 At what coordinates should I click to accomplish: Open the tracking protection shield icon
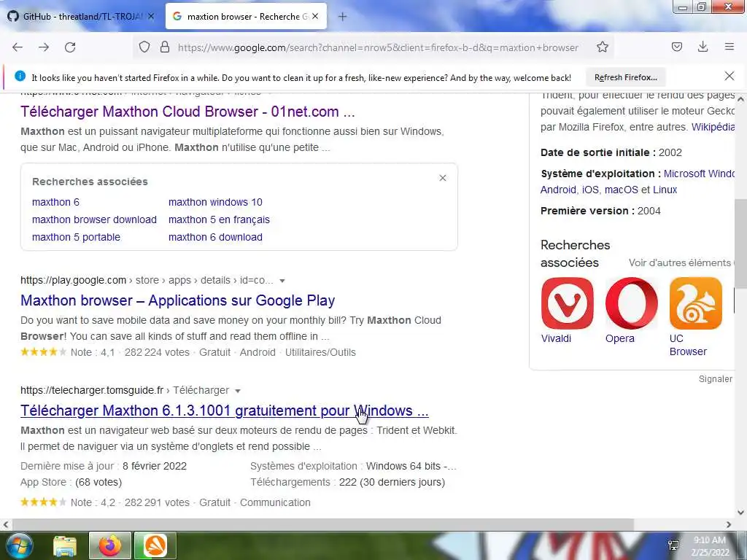pos(144,47)
